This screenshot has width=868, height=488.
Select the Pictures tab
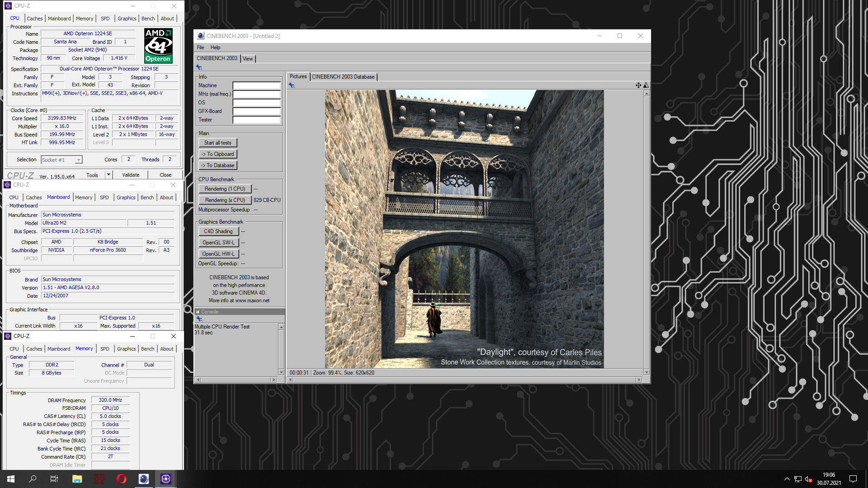pyautogui.click(x=298, y=76)
